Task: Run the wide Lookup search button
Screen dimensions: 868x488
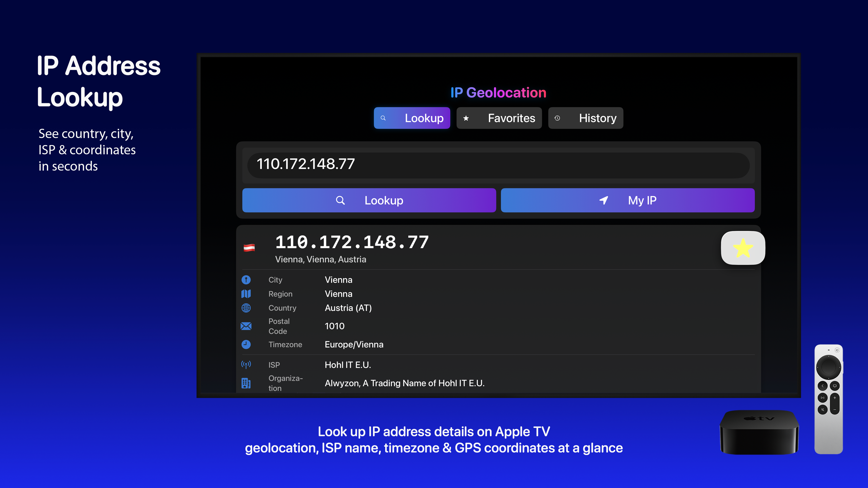Action: point(369,200)
